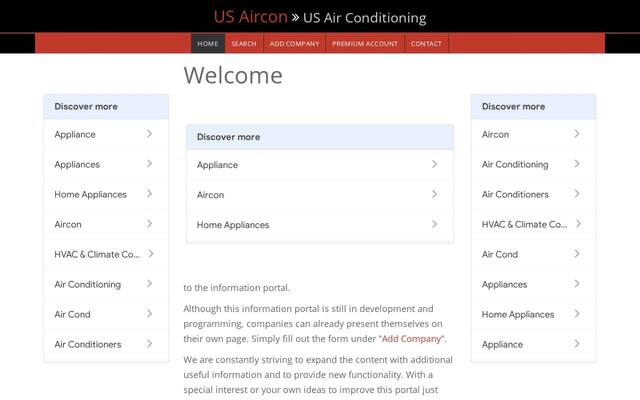Follow the red Add Company text link
The width and height of the screenshot is (640, 400).
tap(411, 339)
